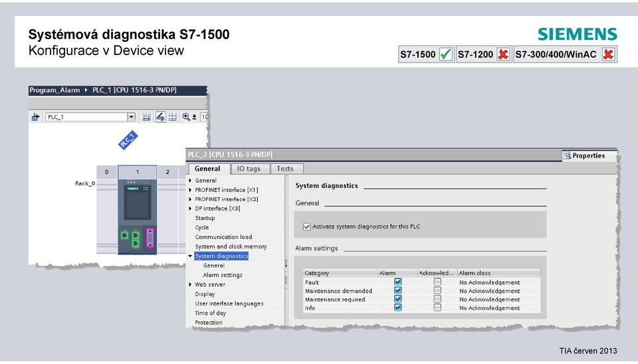Viewport: 638px width, 364px height.
Task: Toggle Activate system diagnostics for this PLC
Action: pyautogui.click(x=307, y=227)
